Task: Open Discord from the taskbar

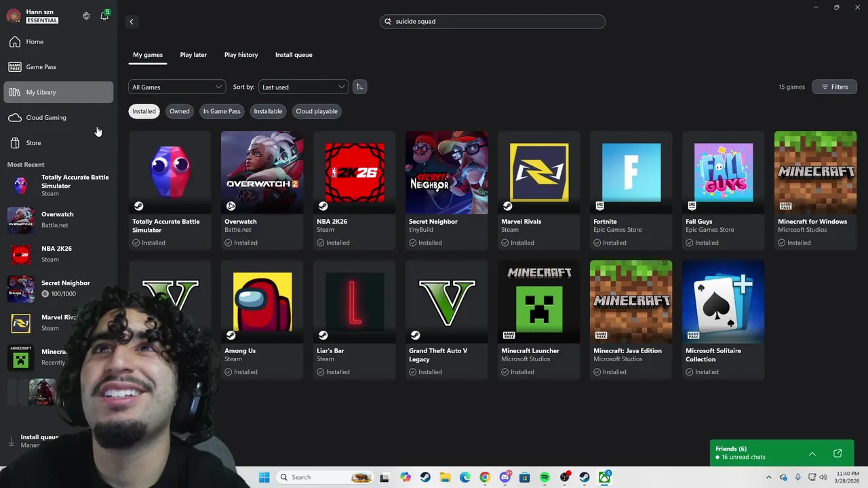Action: 505,477
